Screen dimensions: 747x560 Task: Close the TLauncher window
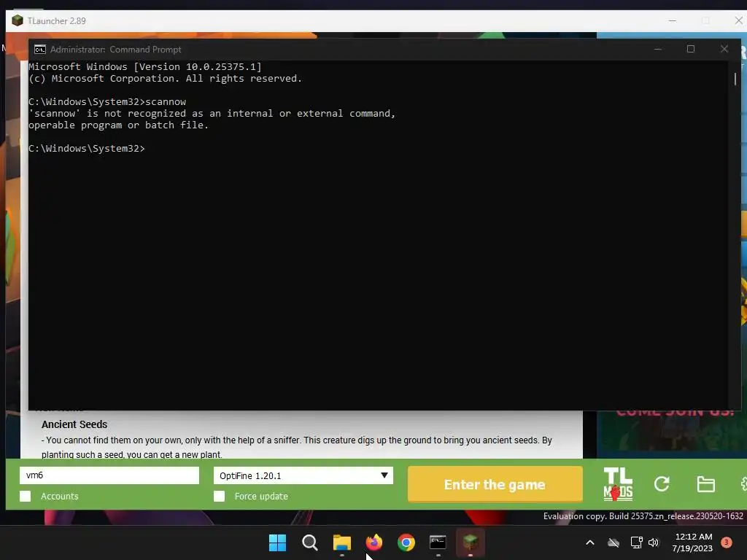tap(738, 21)
